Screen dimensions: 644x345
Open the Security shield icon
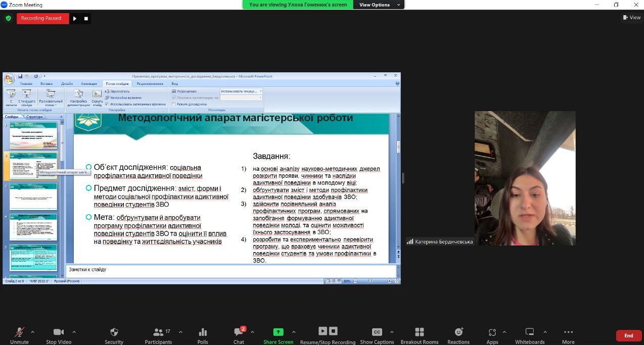[114, 332]
